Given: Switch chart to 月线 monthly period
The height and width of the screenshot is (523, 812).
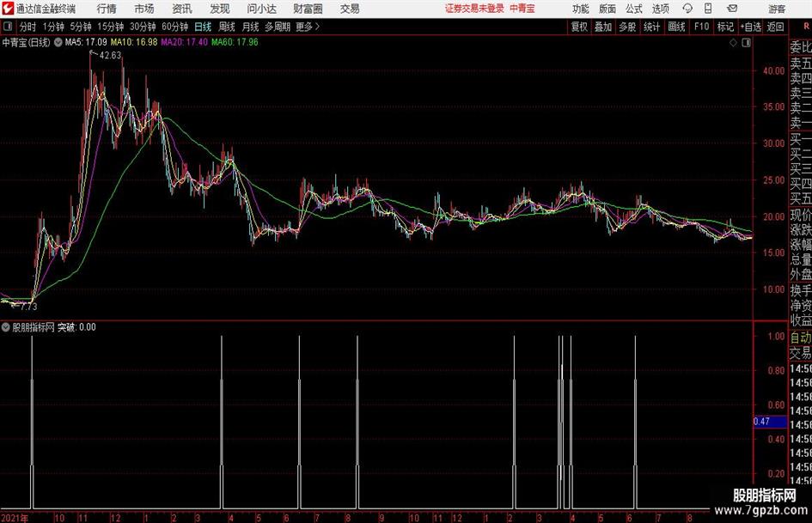Looking at the screenshot, I should click(x=250, y=27).
